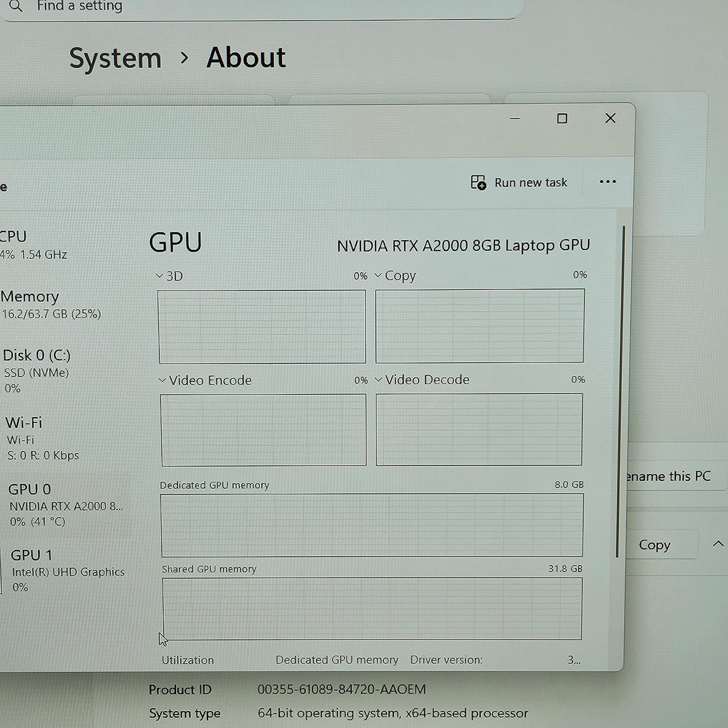
Task: Select CPU in the performance sidebar
Action: [33, 245]
